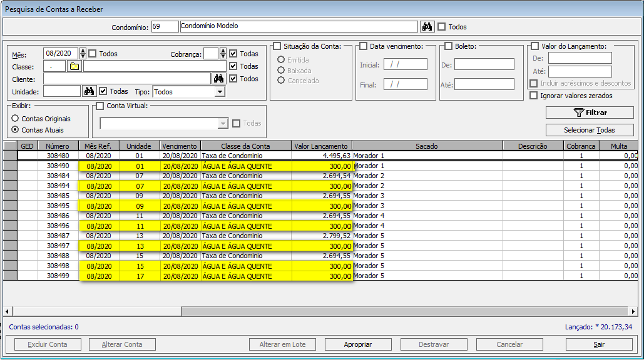Click Condomínio Modelo name field
Image resolution: width=644 pixels, height=360 pixels.
pos(299,27)
